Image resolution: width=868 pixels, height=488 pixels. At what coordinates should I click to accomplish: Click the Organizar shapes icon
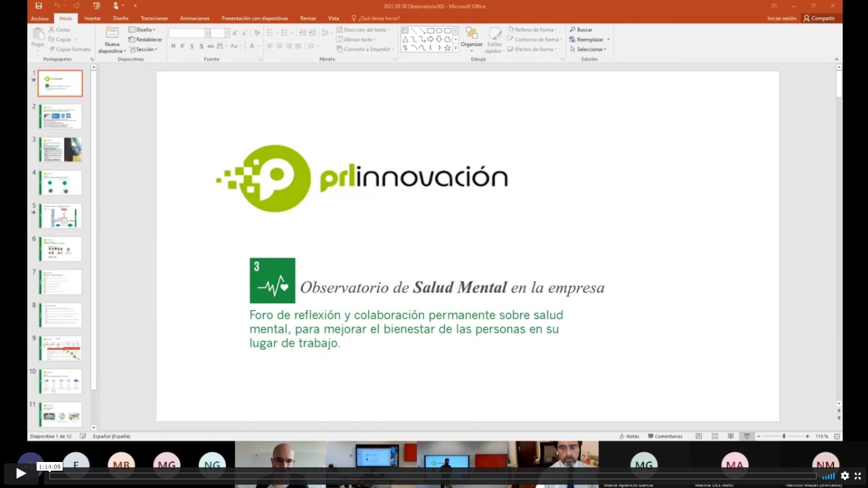(x=472, y=33)
